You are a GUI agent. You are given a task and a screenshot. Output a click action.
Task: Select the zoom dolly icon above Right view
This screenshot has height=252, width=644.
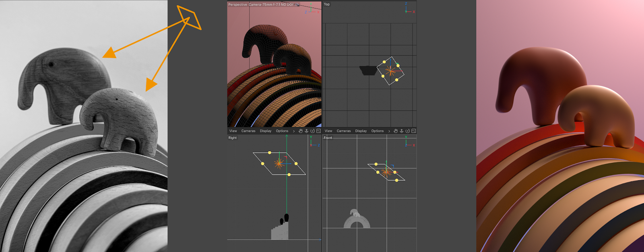tap(306, 131)
